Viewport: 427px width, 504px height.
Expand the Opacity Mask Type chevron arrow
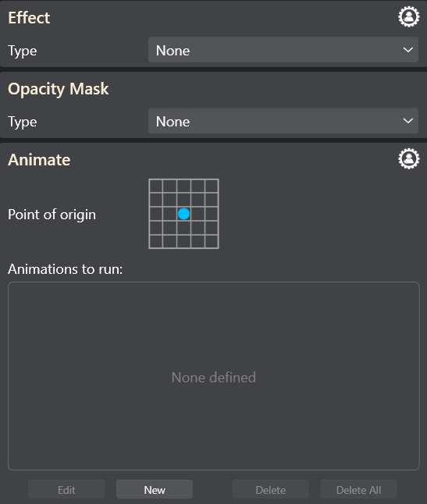click(408, 121)
